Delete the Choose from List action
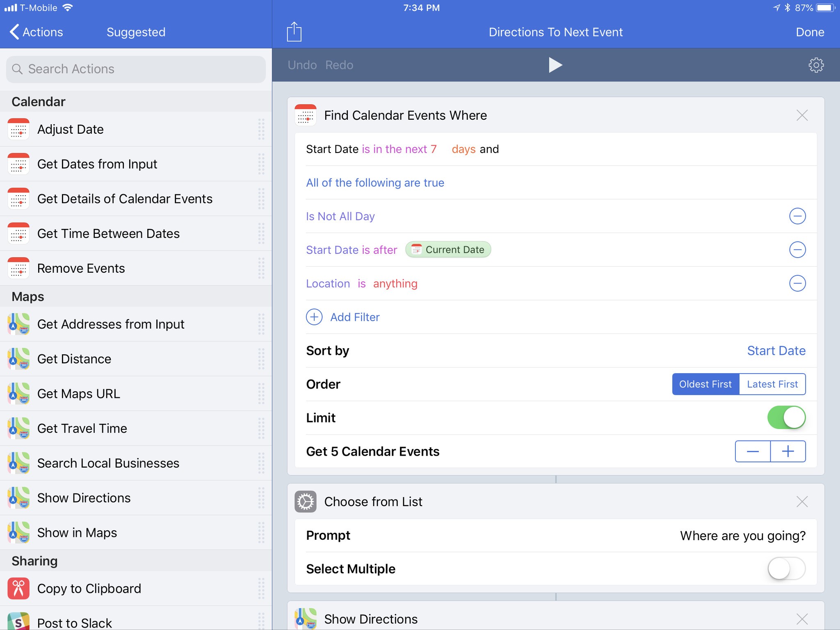Image resolution: width=840 pixels, height=630 pixels. (802, 502)
